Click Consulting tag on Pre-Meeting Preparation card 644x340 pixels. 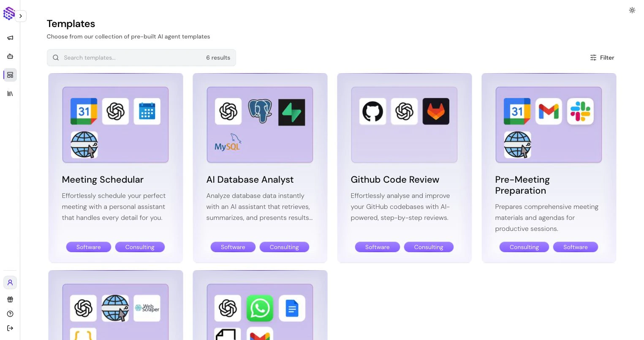click(524, 247)
